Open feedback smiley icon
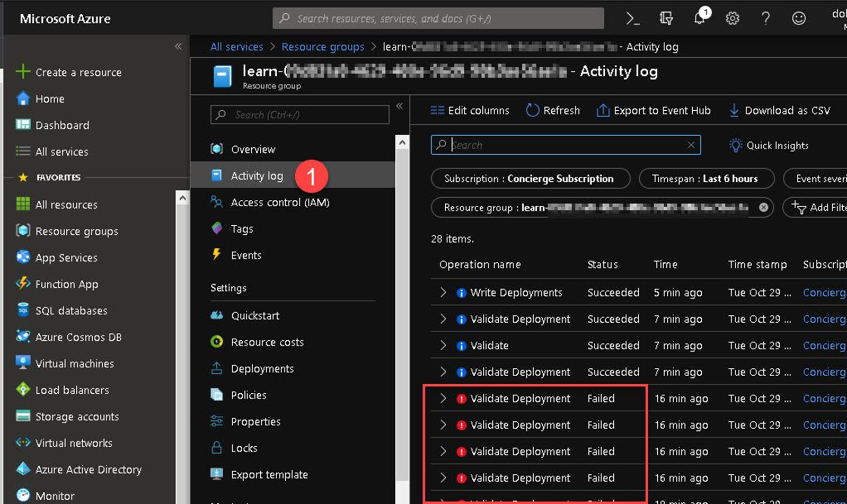 [x=799, y=19]
